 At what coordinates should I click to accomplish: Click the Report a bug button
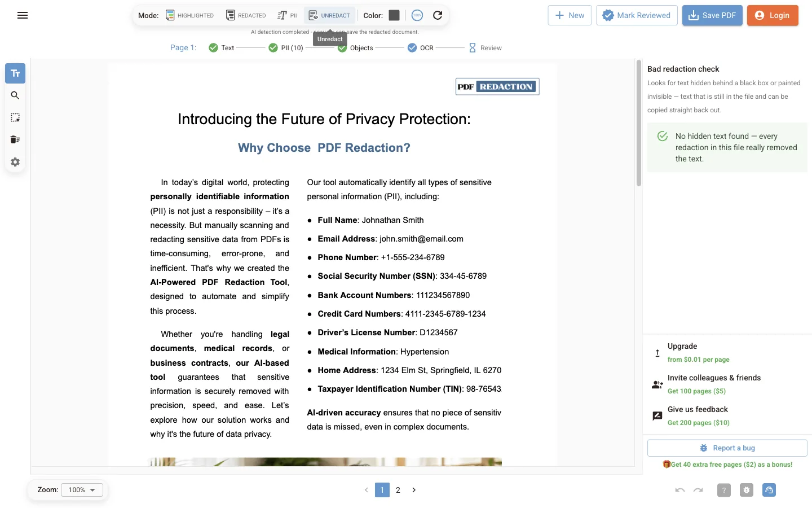click(x=727, y=448)
